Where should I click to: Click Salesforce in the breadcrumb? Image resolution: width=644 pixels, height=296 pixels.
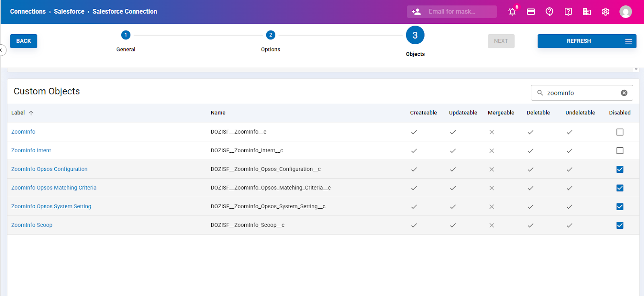(69, 12)
